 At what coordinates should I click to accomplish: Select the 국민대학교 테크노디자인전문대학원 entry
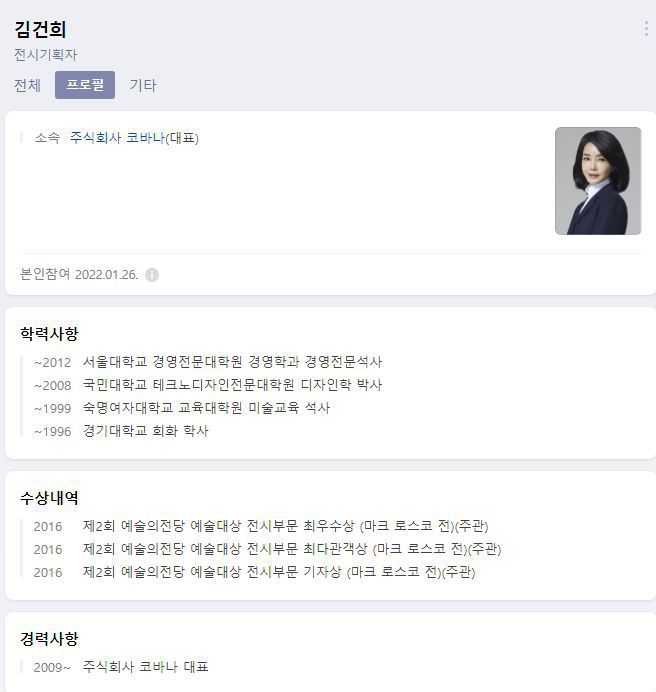[207, 385]
